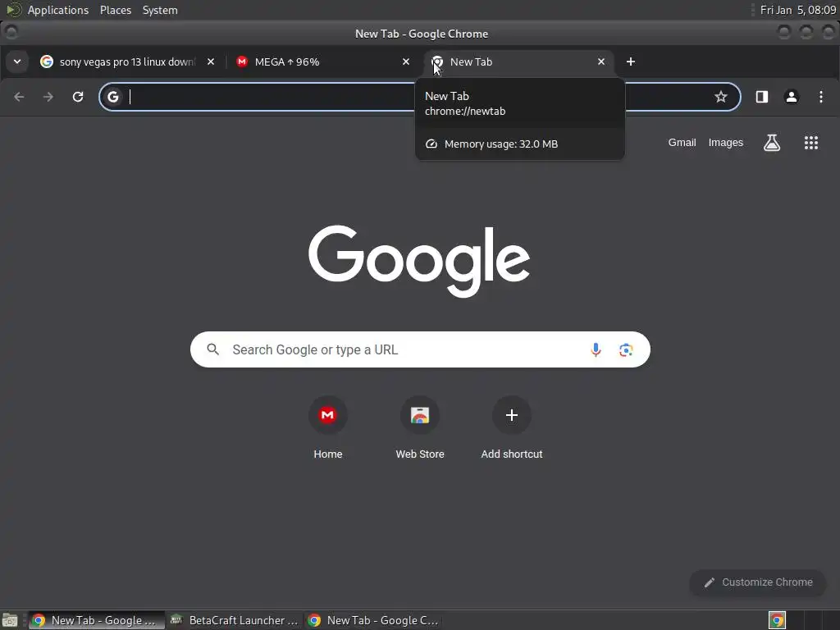Switch to the sony vegas pro 13 tab

click(127, 62)
